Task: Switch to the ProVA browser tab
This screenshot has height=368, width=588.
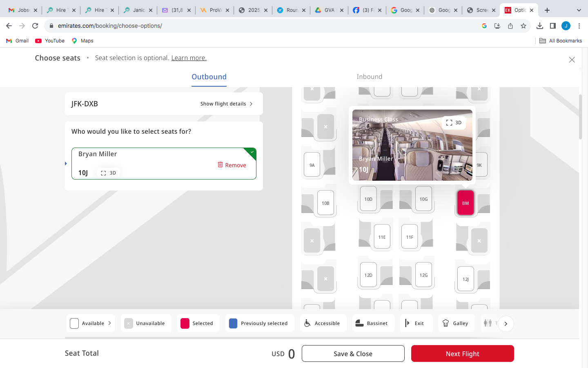Action: [x=214, y=10]
